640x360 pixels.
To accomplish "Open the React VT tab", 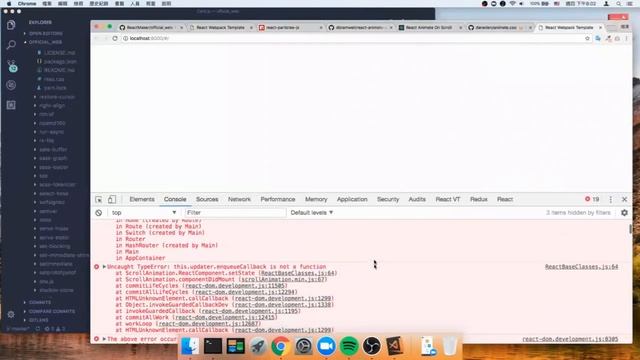I will tap(447, 199).
